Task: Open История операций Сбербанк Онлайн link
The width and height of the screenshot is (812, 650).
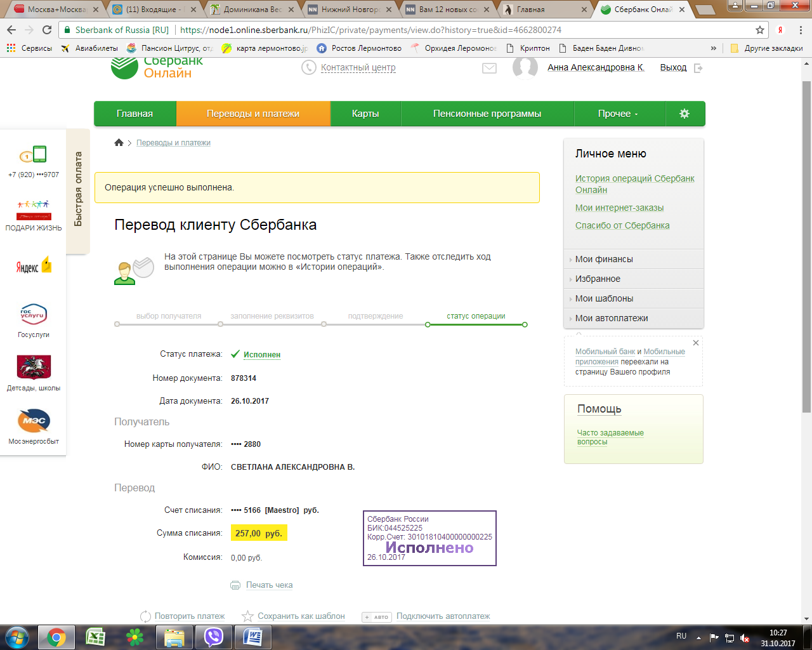Action: [635, 184]
